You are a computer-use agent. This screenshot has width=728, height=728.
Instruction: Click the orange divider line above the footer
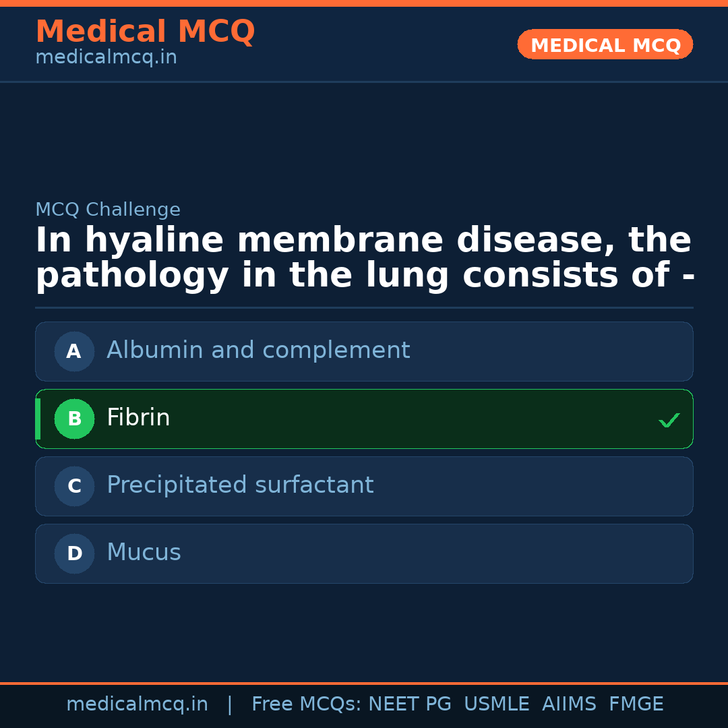364,682
